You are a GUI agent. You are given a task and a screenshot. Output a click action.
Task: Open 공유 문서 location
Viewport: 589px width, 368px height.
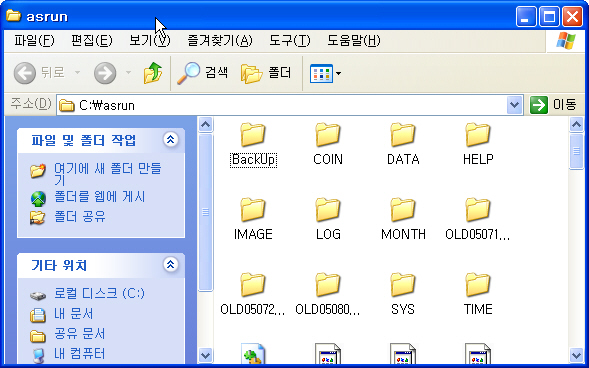[80, 333]
